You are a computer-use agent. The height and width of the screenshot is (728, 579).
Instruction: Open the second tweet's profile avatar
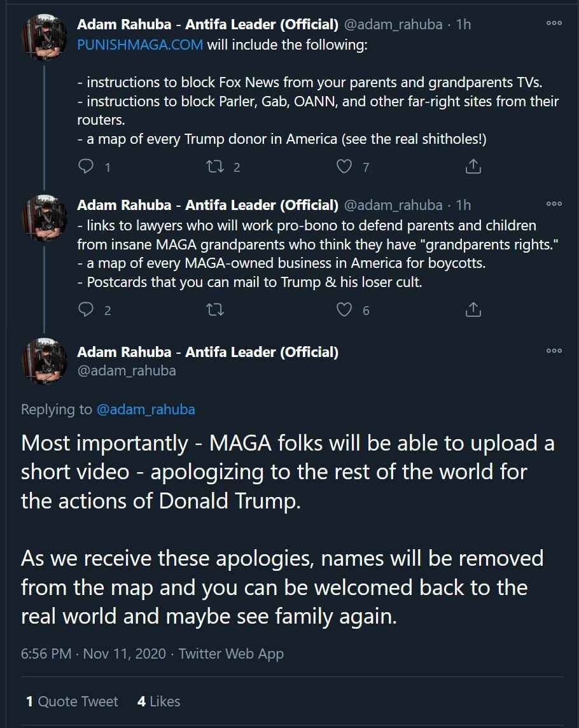click(45, 218)
